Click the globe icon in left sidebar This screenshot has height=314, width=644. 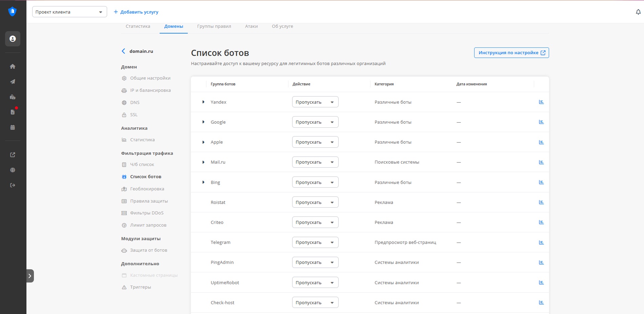tap(13, 170)
